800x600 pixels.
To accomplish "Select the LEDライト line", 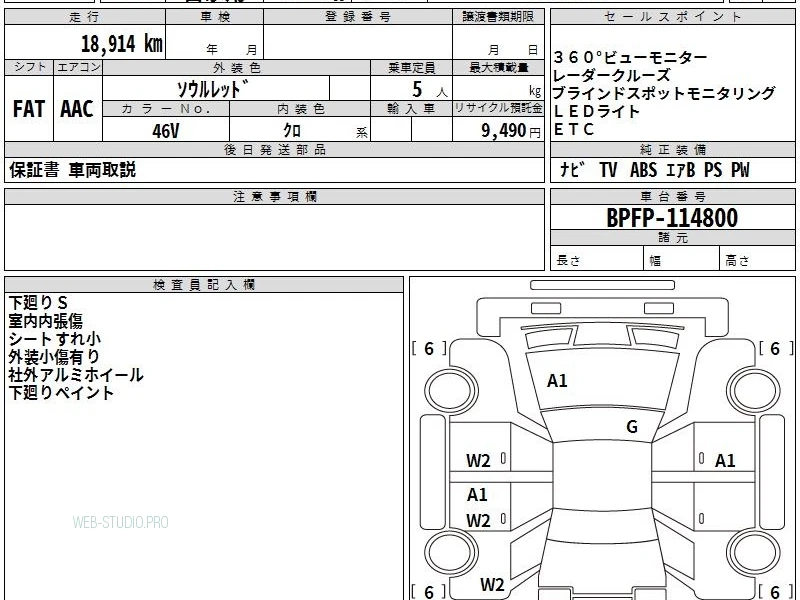I will (x=596, y=111).
